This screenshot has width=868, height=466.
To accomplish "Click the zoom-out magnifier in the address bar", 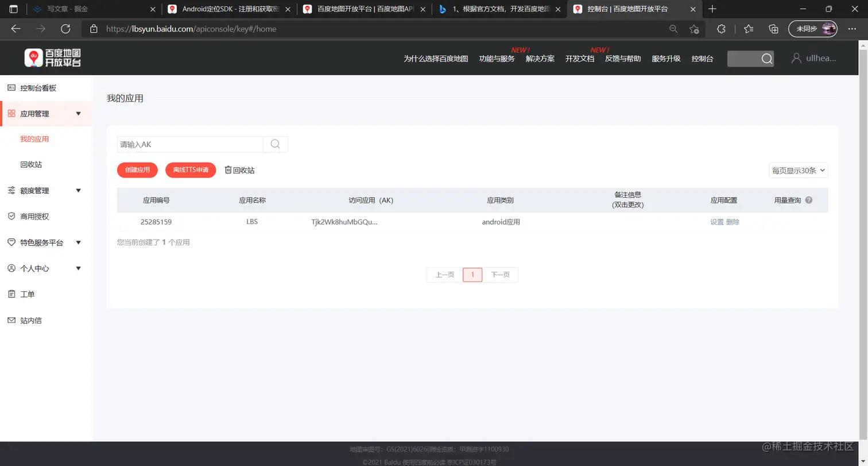I will pyautogui.click(x=673, y=29).
